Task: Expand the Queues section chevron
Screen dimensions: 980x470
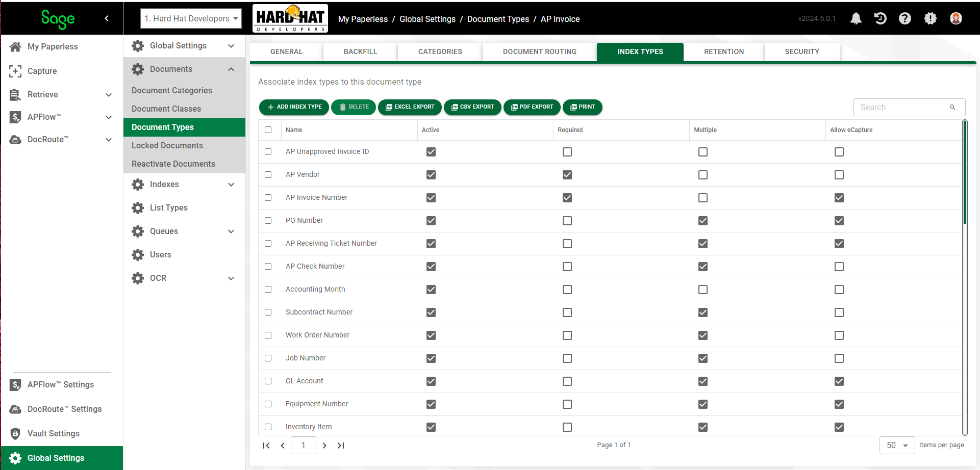Action: pyautogui.click(x=231, y=231)
